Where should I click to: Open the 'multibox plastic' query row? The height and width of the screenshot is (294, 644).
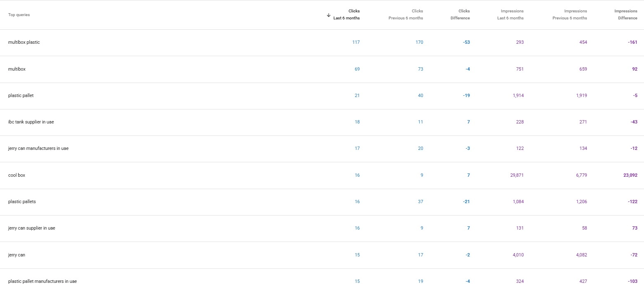(x=322, y=43)
